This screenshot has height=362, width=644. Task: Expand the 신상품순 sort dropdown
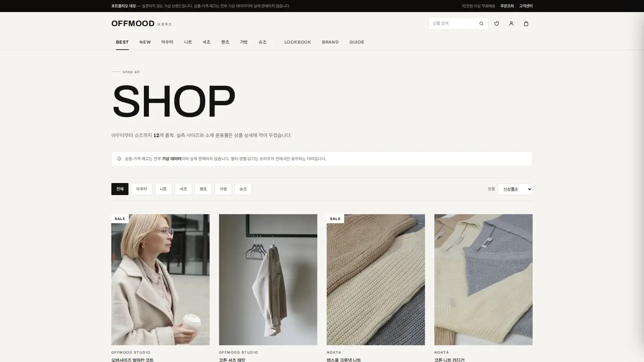coord(515,189)
